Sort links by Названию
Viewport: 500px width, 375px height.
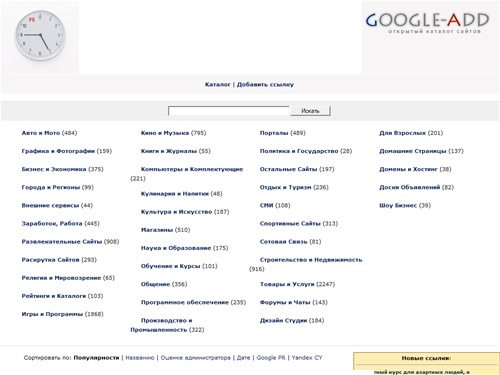click(x=140, y=358)
